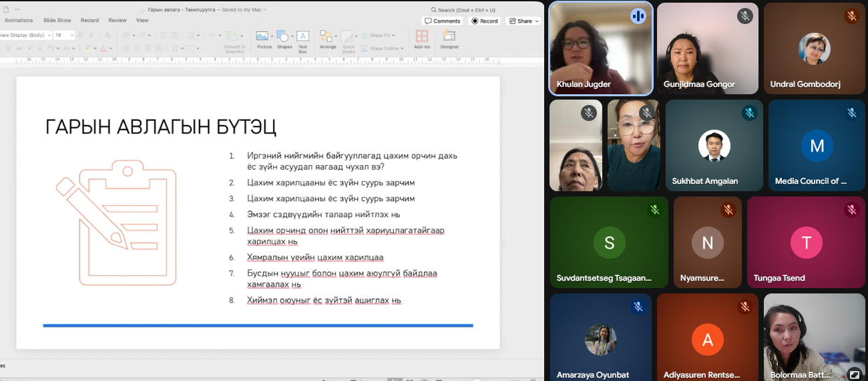Open the Share dropdown arrow
The image size is (868, 381).
point(537,21)
